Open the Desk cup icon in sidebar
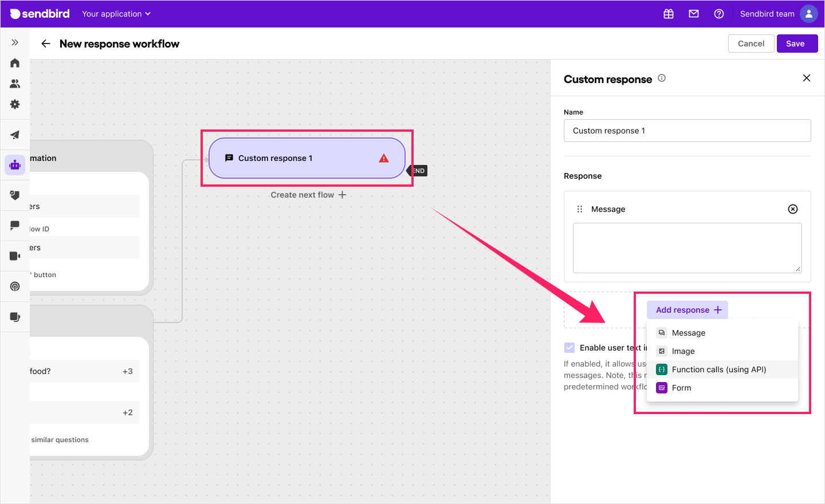The width and height of the screenshot is (825, 504). pyautogui.click(x=15, y=317)
